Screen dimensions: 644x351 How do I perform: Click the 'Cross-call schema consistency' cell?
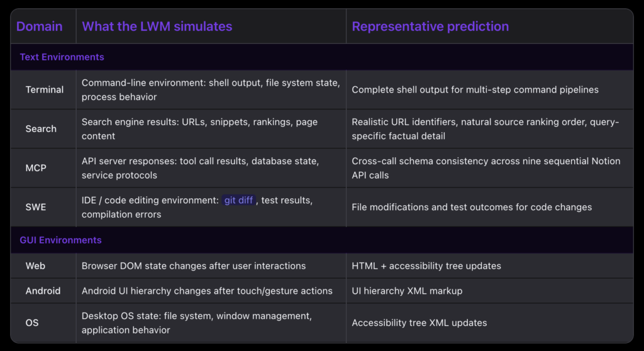[489, 168]
